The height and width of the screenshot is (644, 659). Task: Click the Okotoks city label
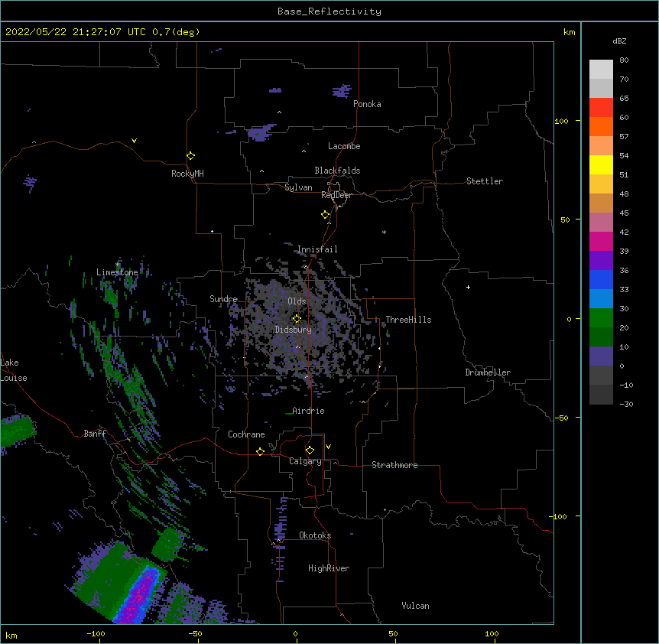click(x=315, y=535)
